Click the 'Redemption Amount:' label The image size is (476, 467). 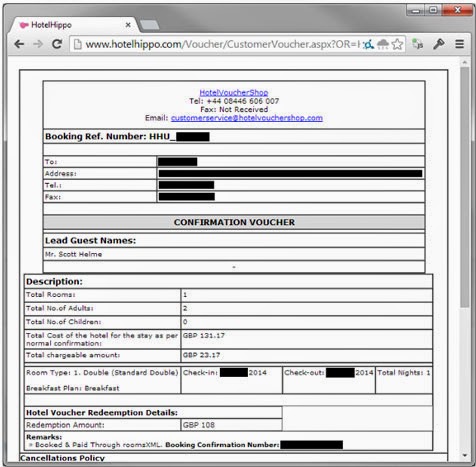(65, 425)
